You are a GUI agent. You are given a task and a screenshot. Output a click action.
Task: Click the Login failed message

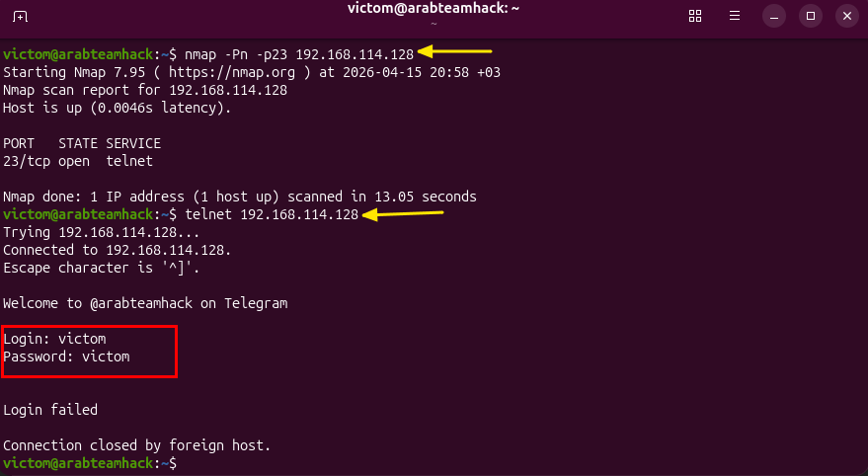coord(50,409)
